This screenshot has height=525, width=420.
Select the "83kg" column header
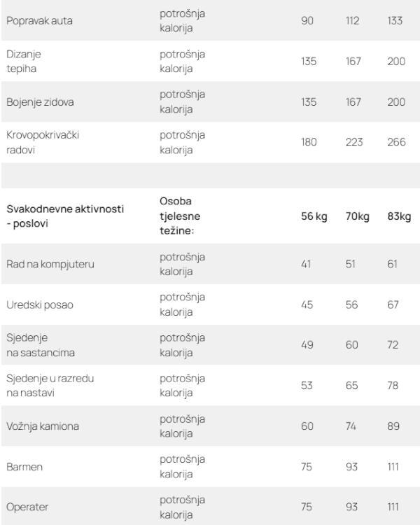click(398, 216)
